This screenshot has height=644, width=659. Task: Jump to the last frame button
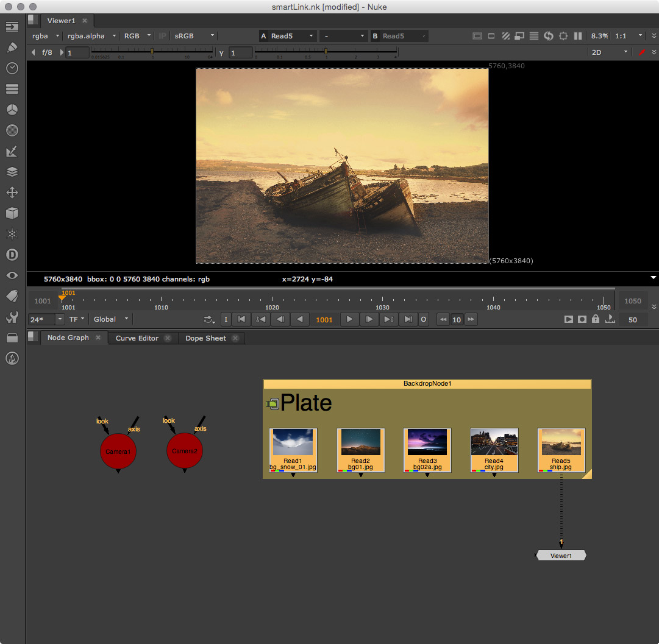click(x=408, y=319)
